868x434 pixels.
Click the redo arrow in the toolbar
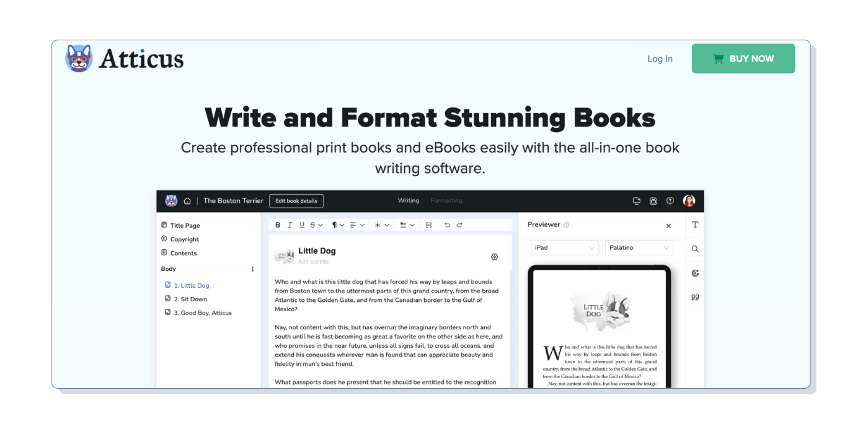[x=459, y=225]
